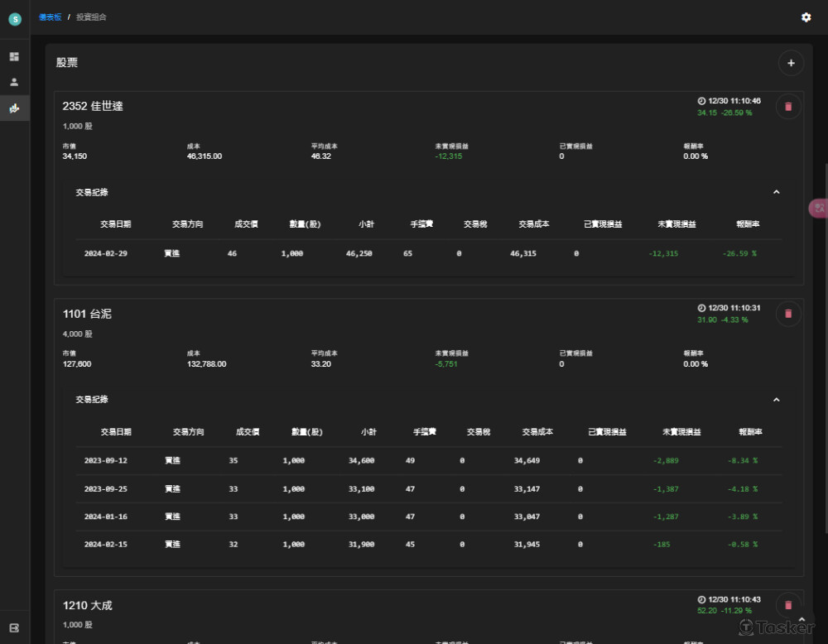Go to 儀表板 breadcrumb link
Image resolution: width=828 pixels, height=644 pixels.
pos(50,17)
